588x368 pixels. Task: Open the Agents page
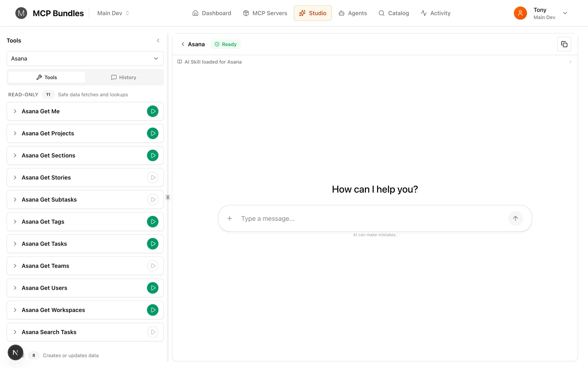coord(353,13)
